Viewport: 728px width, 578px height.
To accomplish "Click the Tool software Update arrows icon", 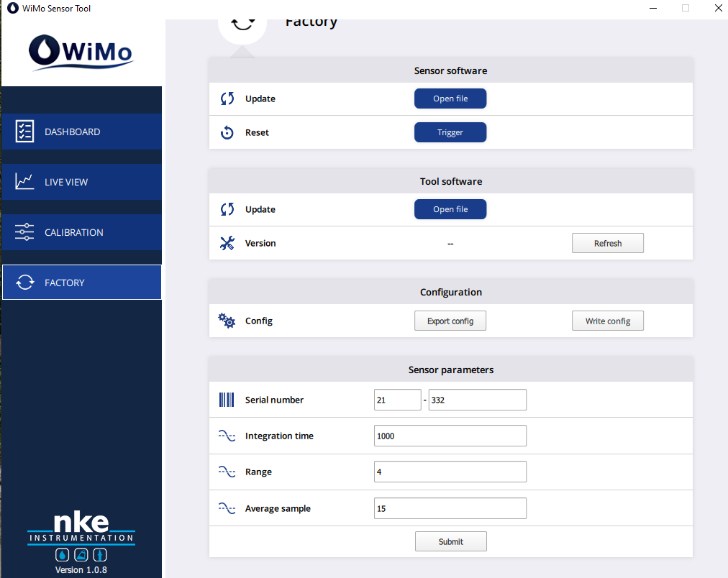I will coord(227,209).
